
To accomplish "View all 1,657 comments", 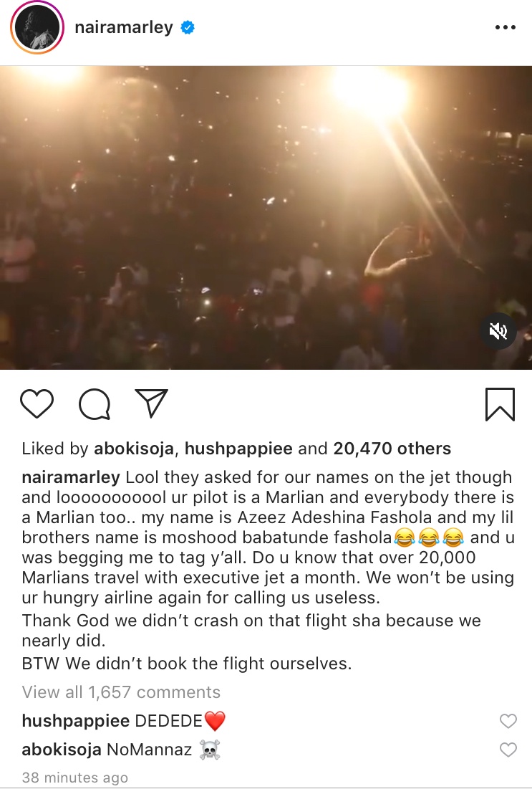I will (x=121, y=692).
